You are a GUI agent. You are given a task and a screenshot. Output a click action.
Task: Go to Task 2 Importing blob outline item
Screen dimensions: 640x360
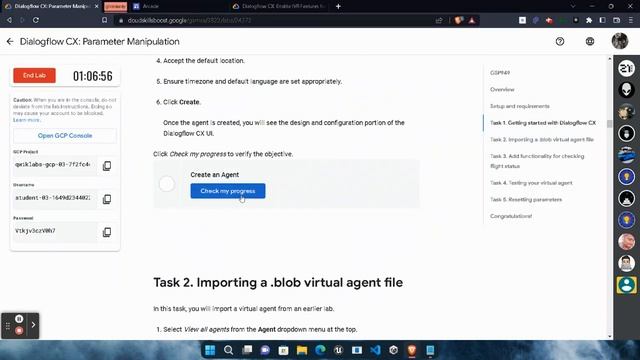pos(542,140)
